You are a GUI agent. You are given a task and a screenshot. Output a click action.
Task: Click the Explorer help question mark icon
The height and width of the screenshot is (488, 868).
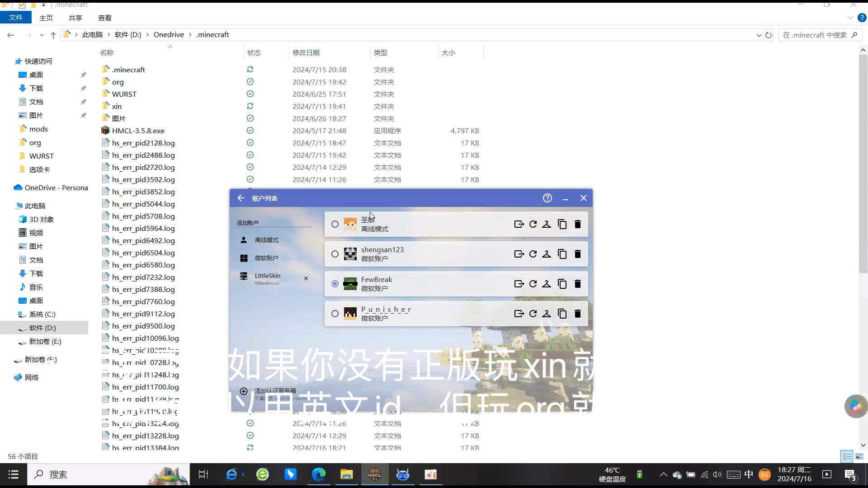[x=862, y=18]
